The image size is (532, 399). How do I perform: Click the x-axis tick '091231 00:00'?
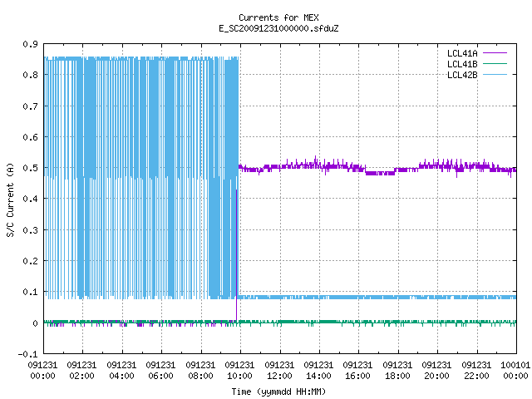point(42,371)
